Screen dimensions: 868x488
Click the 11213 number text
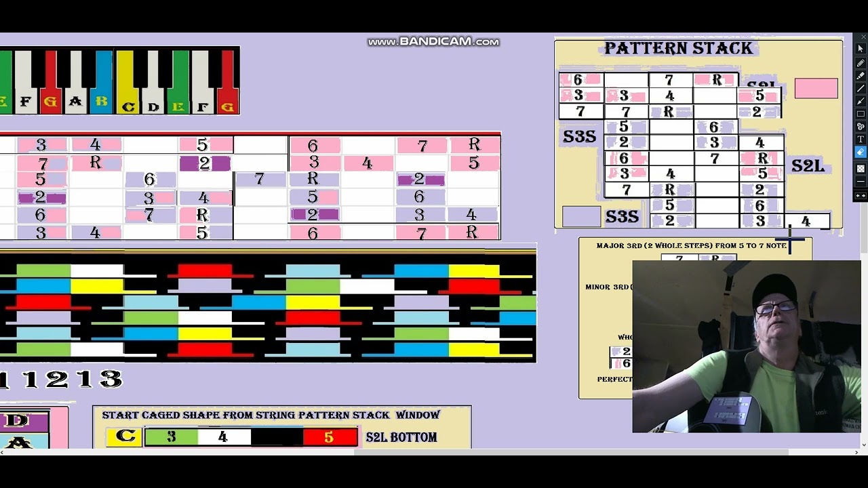point(61,379)
